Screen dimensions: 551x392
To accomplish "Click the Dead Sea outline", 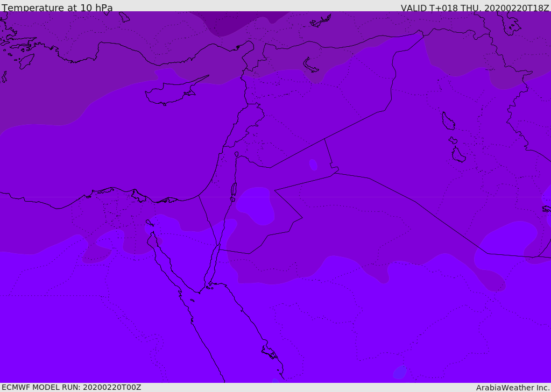I will click(234, 190).
